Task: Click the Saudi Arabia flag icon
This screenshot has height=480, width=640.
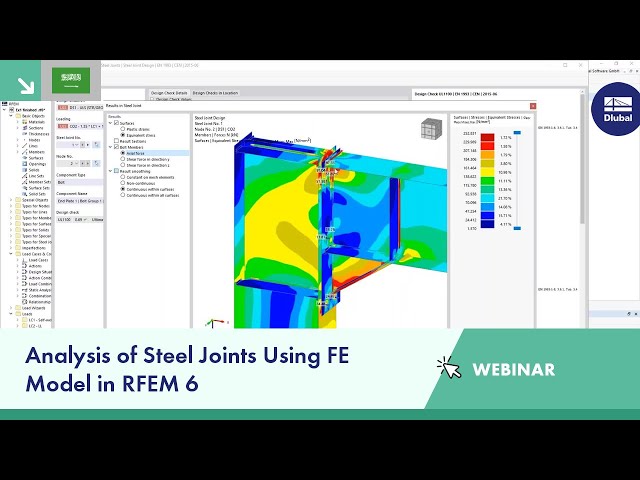Action: coord(71,80)
